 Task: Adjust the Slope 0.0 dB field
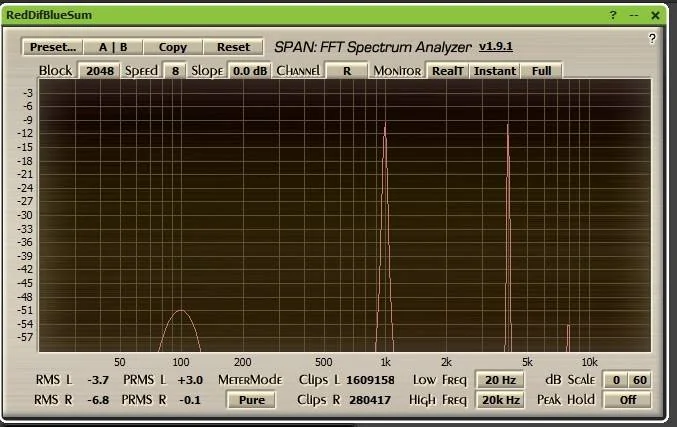click(x=249, y=71)
